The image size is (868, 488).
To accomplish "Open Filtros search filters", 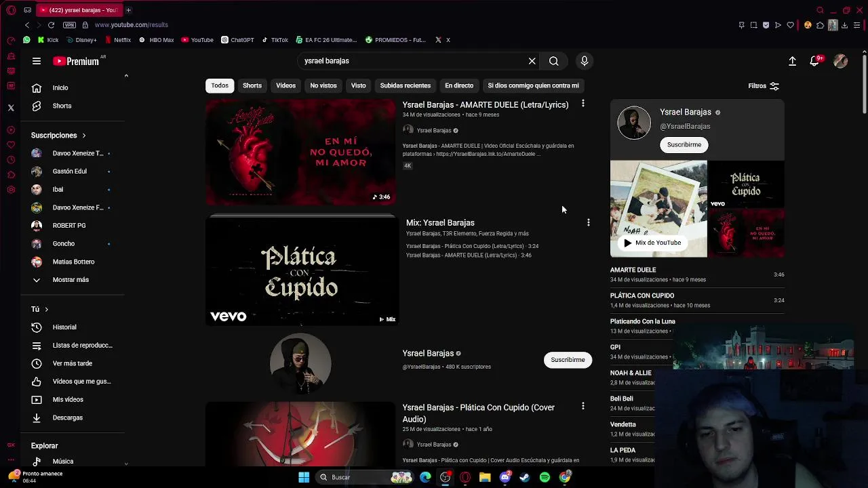I will point(764,86).
